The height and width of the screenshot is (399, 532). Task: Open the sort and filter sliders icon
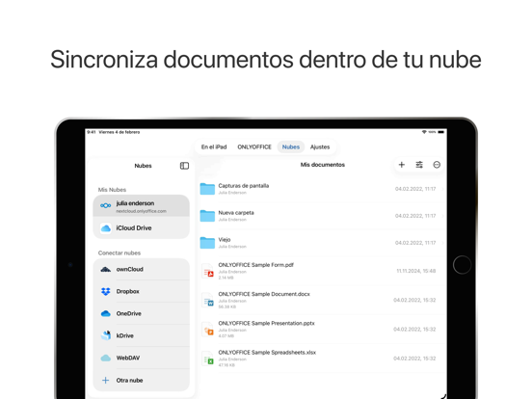419,165
